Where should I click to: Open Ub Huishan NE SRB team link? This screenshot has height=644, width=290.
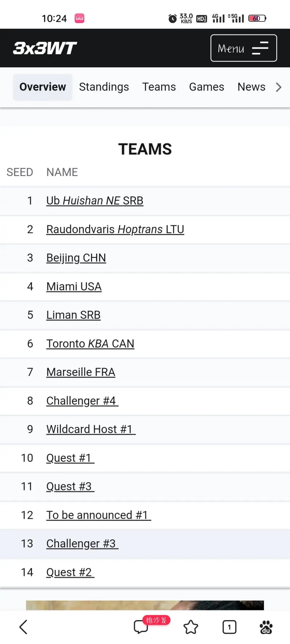(x=95, y=201)
